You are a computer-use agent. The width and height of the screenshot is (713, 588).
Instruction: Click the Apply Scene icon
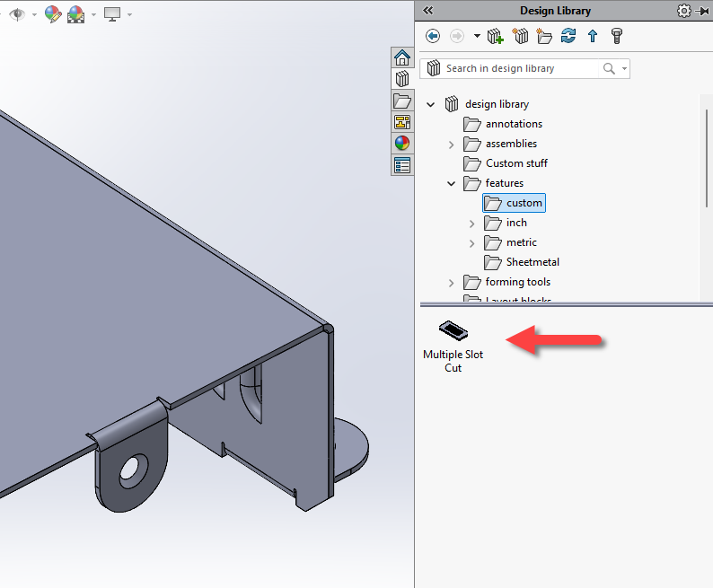pos(76,14)
